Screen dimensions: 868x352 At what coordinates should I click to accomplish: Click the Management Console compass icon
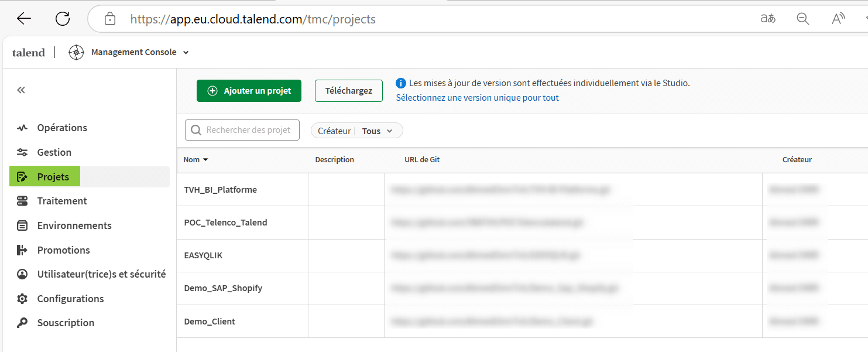tap(76, 52)
